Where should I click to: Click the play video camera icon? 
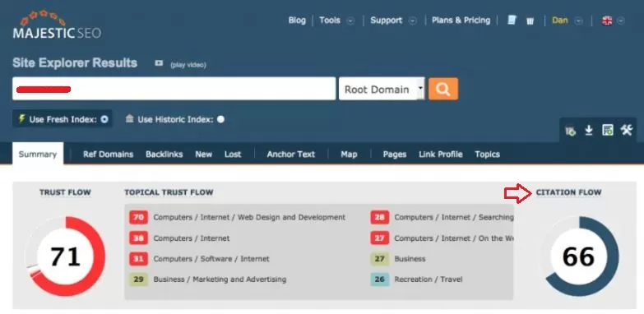[159, 63]
